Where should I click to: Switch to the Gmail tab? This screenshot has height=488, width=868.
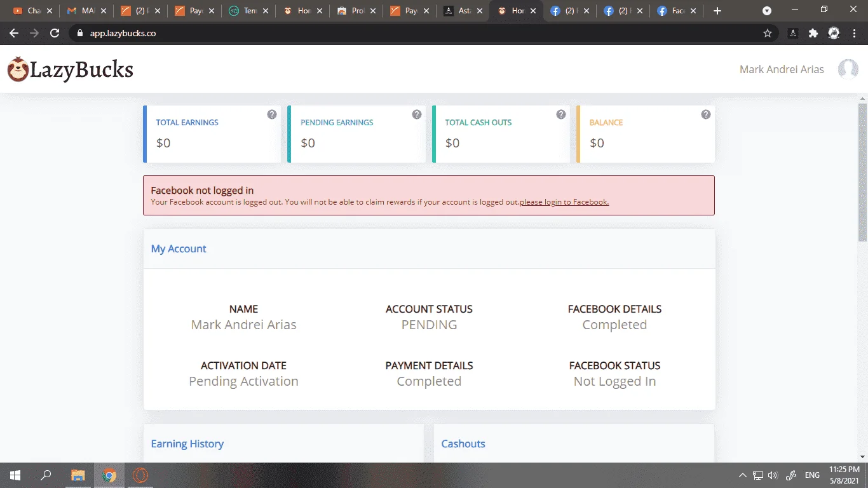click(x=86, y=11)
